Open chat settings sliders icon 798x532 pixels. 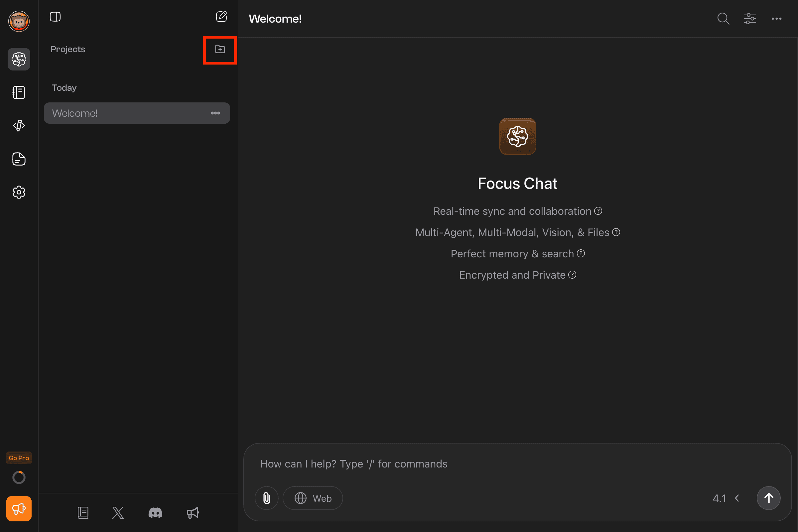click(750, 19)
